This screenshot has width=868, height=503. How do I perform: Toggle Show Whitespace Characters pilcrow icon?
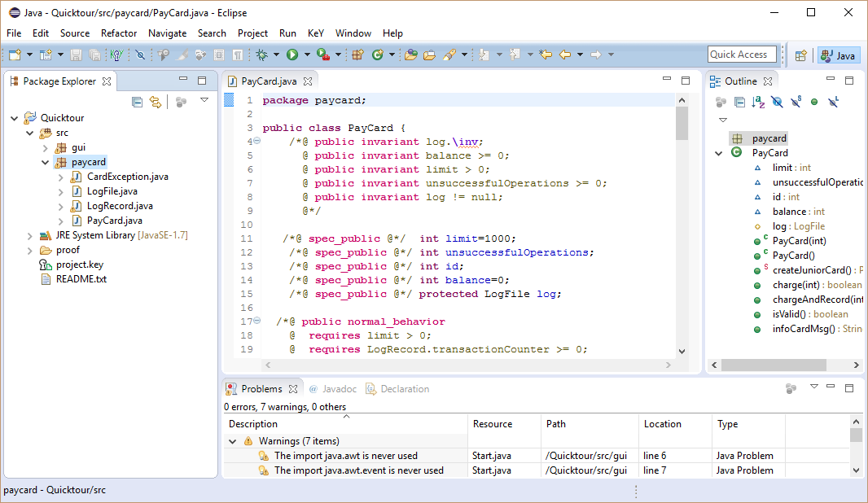(x=238, y=55)
